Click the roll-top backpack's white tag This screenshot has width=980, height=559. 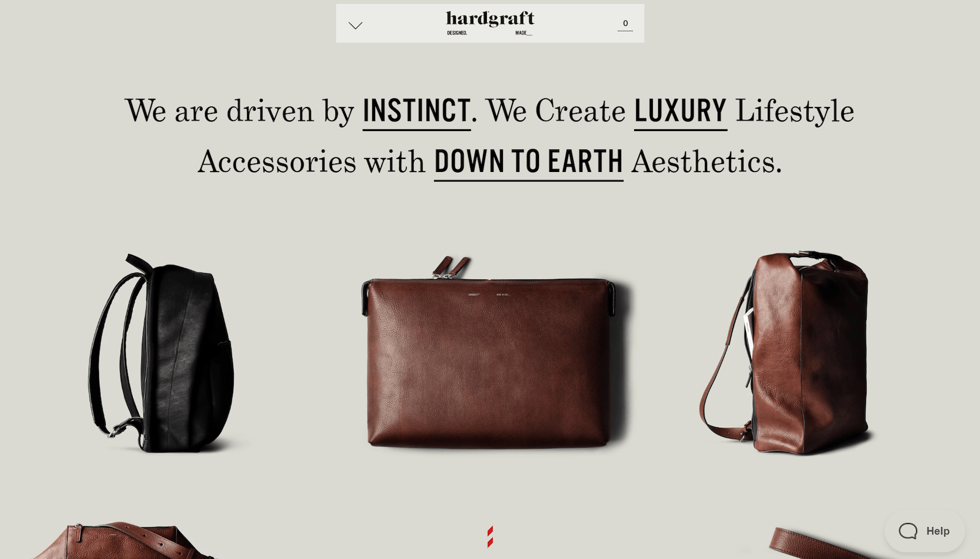(748, 320)
